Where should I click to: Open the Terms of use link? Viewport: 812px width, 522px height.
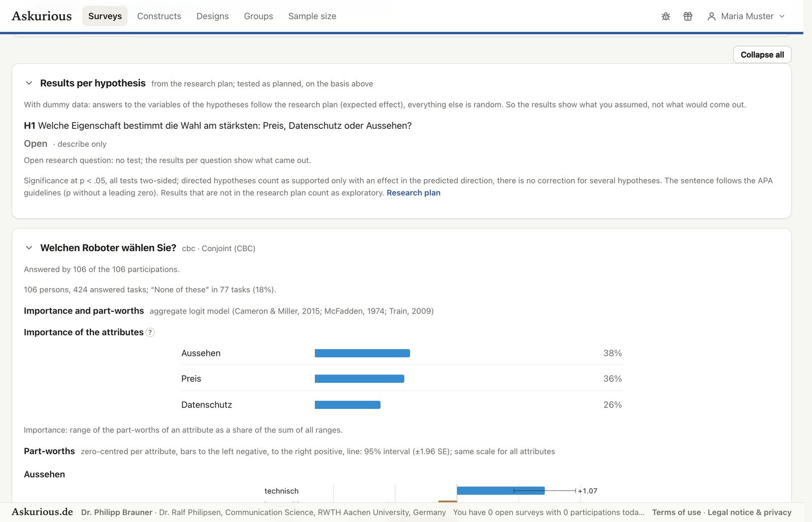[x=676, y=512]
